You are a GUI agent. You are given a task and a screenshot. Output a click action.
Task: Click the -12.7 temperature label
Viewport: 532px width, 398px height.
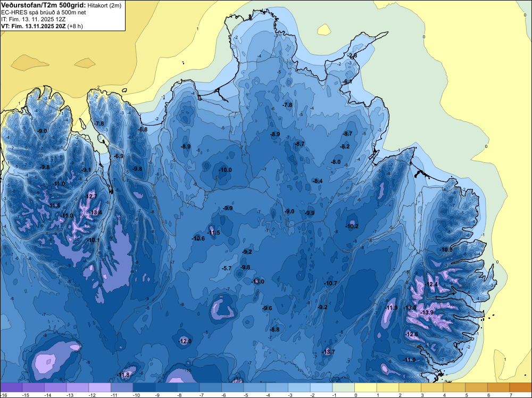coord(91,196)
